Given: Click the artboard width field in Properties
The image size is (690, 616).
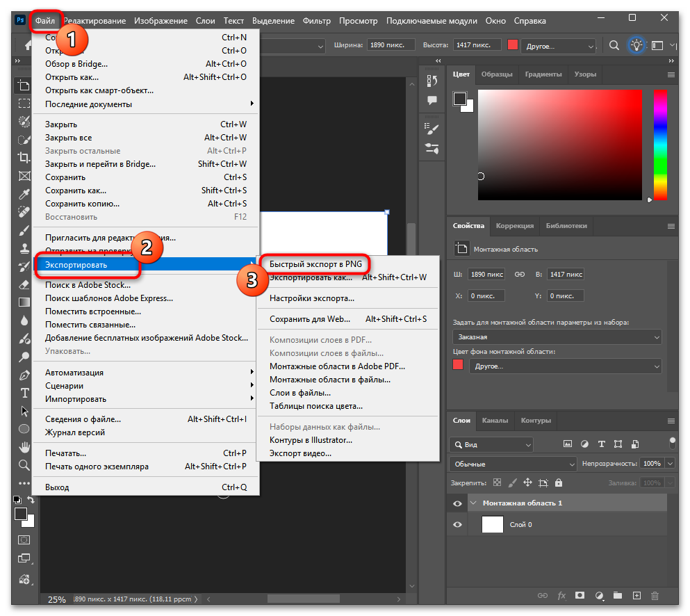Looking at the screenshot, I should tap(486, 275).
